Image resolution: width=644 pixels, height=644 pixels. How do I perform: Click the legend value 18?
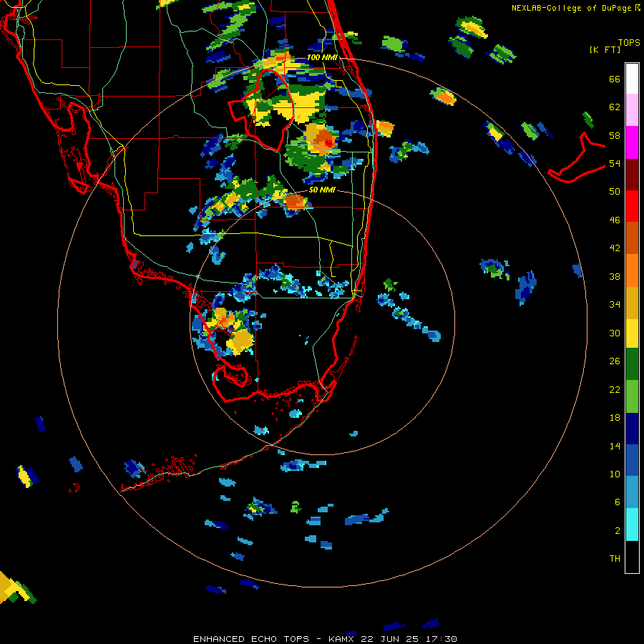click(615, 418)
